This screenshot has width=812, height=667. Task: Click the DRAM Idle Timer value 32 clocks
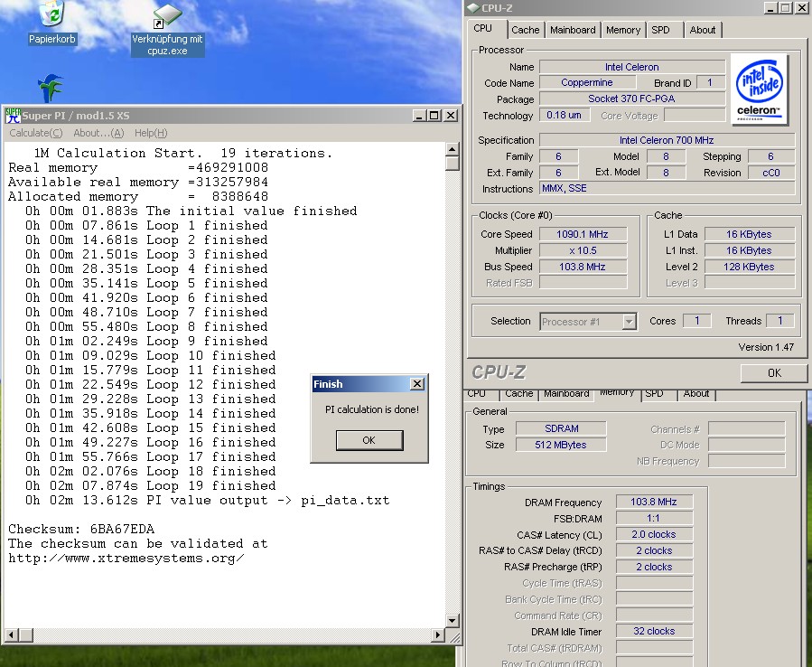pos(654,631)
